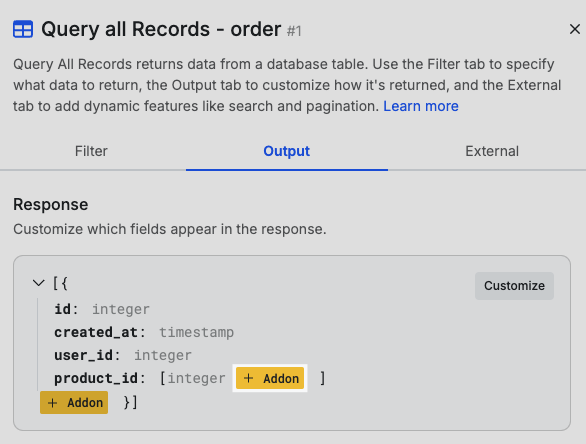Switch to the Filter tab
The width and height of the screenshot is (586, 444).
click(x=91, y=151)
